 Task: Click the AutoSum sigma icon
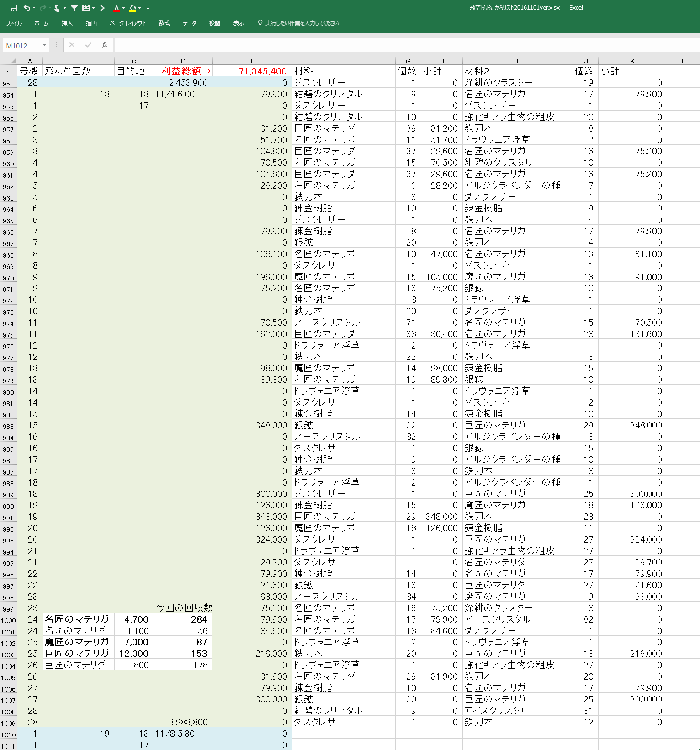103,8
